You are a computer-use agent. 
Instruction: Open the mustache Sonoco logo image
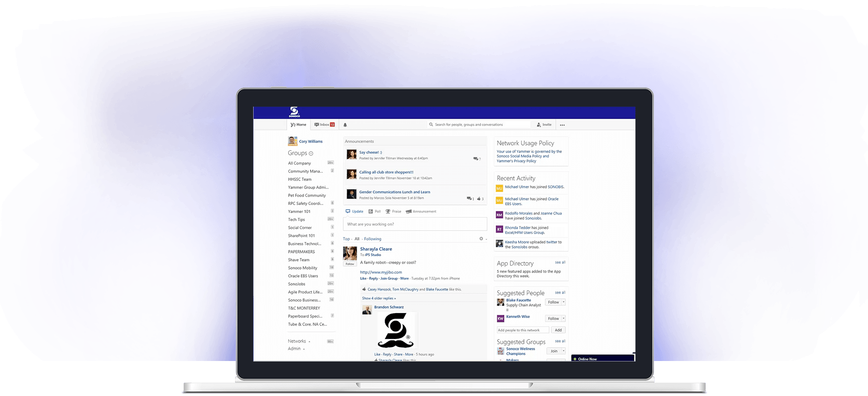pos(396,330)
